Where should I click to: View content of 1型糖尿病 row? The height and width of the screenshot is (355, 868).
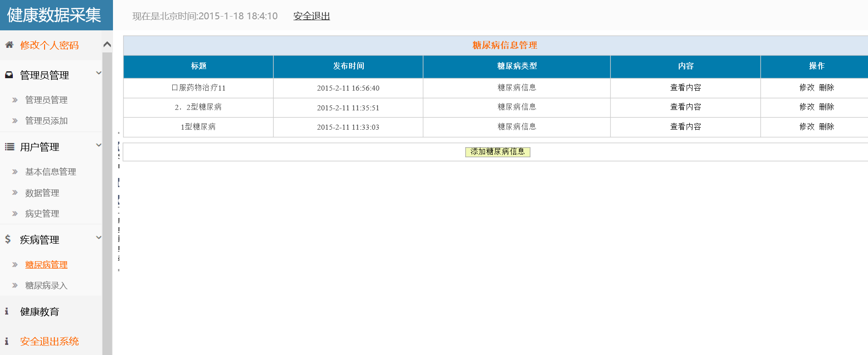click(686, 126)
